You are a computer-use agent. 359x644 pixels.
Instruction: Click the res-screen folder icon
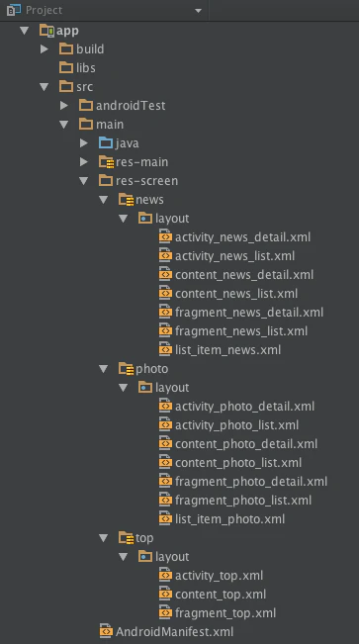[106, 181]
